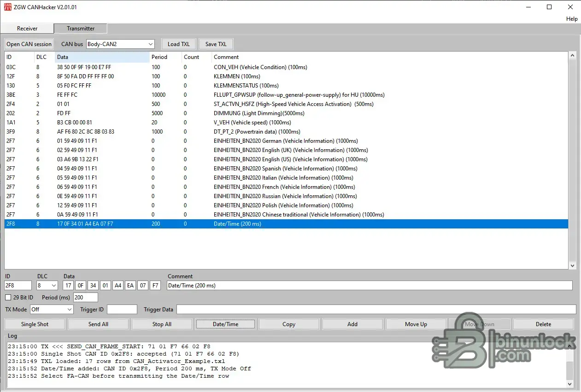Open the CAN bus Body-CAN2 dropdown
The width and height of the screenshot is (581, 392).
[x=120, y=44]
